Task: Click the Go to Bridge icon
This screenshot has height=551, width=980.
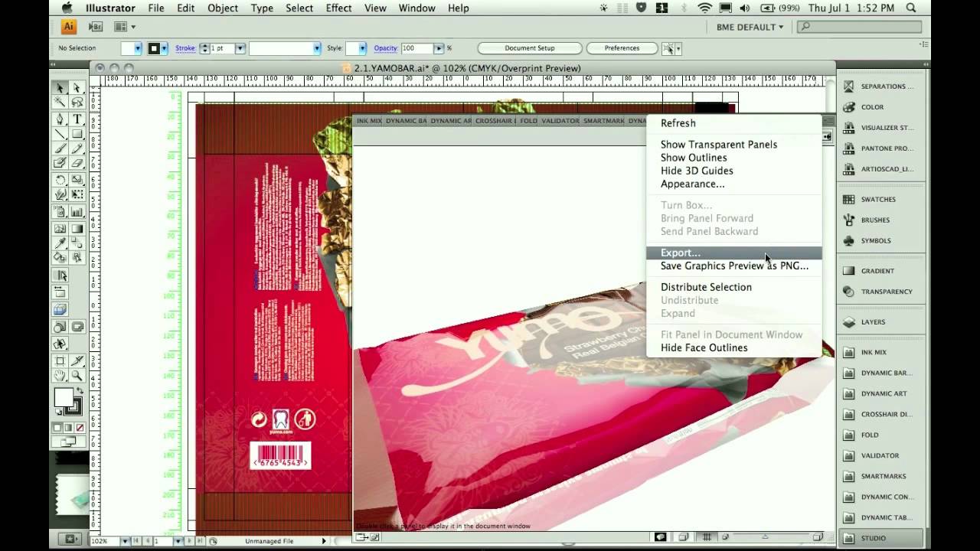Action: [96, 27]
